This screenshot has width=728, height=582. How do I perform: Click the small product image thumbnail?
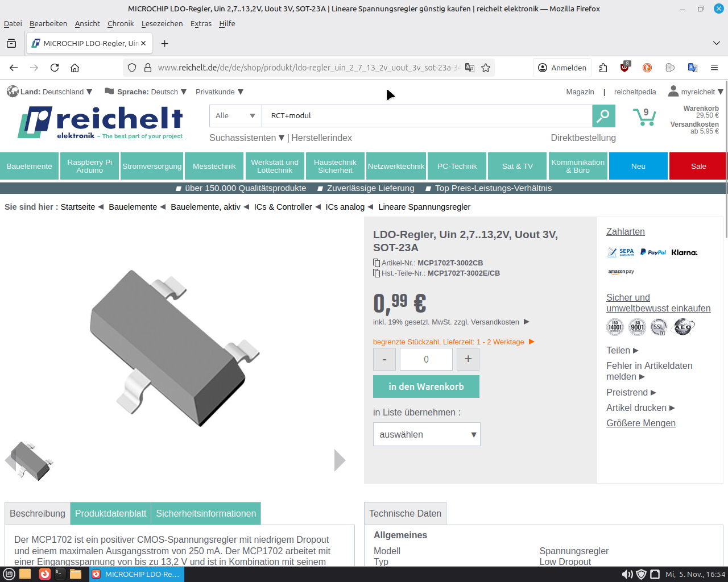click(x=31, y=460)
